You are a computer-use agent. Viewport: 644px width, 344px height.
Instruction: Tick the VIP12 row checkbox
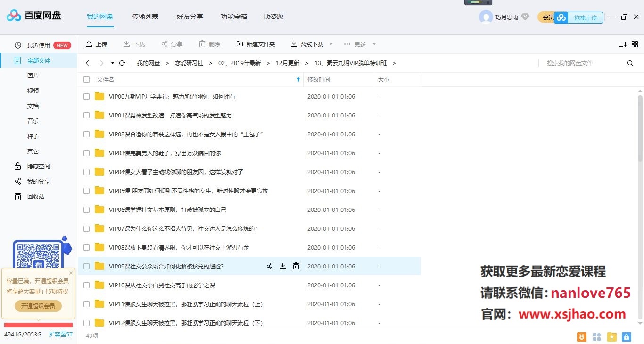point(86,323)
